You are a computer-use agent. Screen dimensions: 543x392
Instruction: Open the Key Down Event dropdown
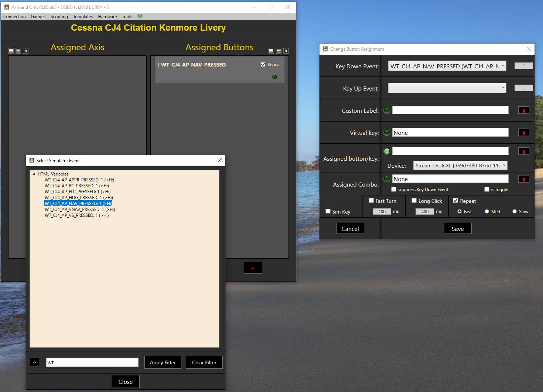(447, 66)
